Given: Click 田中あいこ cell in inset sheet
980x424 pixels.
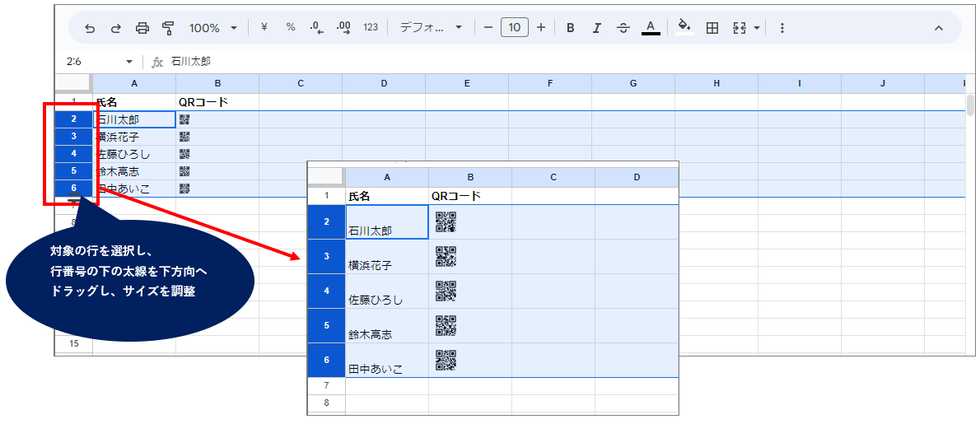Looking at the screenshot, I should [x=387, y=361].
